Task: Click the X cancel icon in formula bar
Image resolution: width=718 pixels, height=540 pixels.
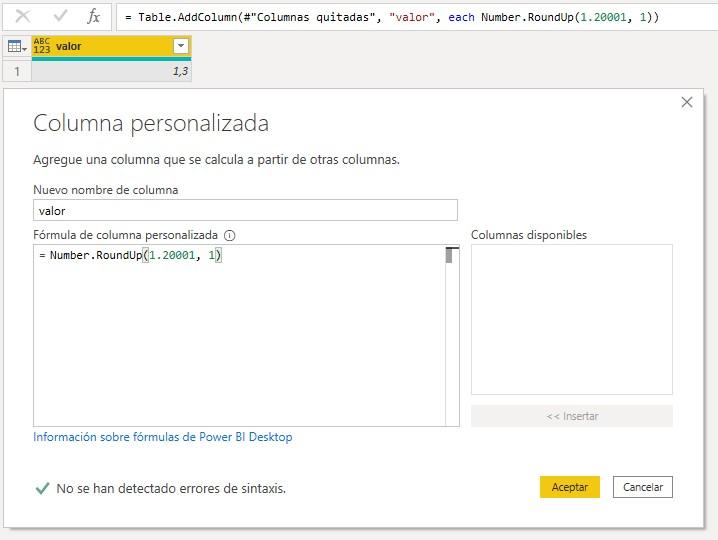Action: (24, 17)
